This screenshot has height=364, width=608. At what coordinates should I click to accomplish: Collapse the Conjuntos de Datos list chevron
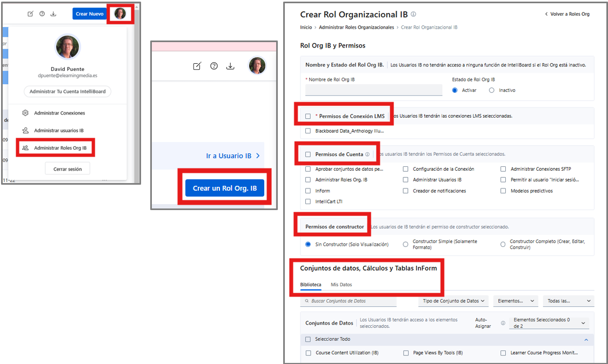[586, 340]
